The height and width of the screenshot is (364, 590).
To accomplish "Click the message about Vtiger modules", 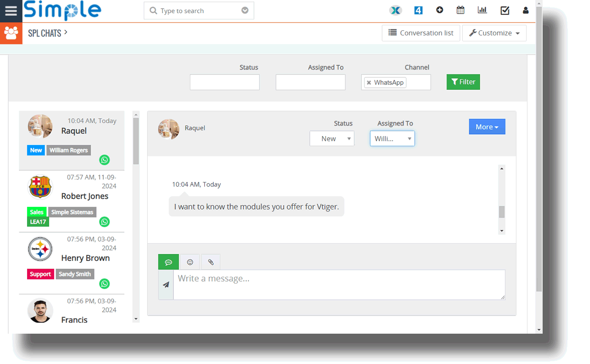I will [257, 206].
